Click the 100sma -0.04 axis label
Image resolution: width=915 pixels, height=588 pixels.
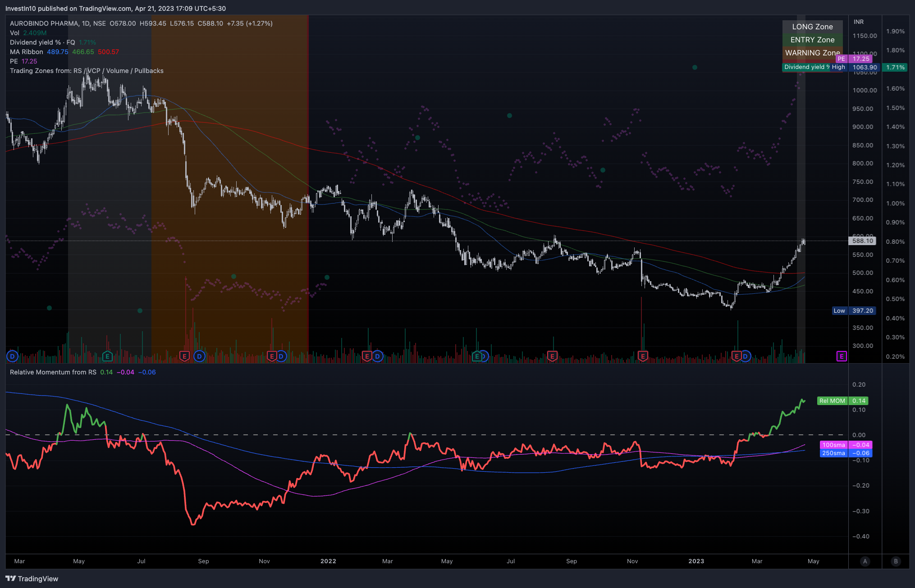tap(846, 445)
